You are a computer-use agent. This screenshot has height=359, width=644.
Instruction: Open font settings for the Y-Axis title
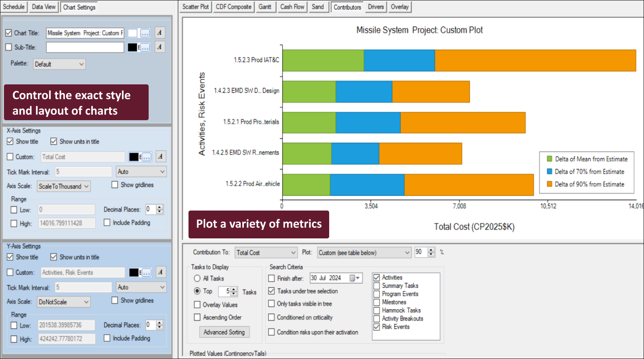click(x=160, y=272)
